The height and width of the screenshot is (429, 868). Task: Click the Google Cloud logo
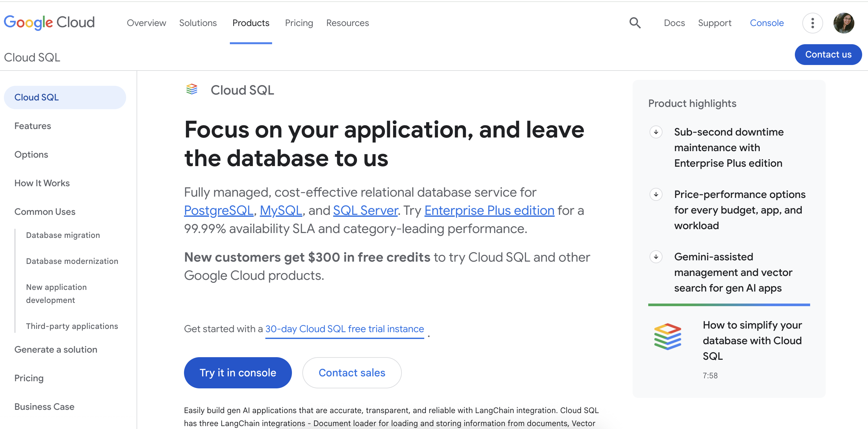[49, 22]
